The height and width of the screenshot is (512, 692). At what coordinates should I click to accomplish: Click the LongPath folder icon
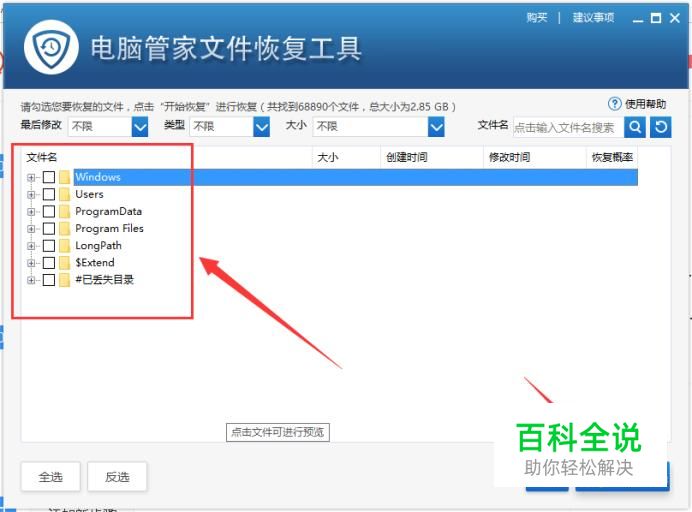tap(65, 245)
